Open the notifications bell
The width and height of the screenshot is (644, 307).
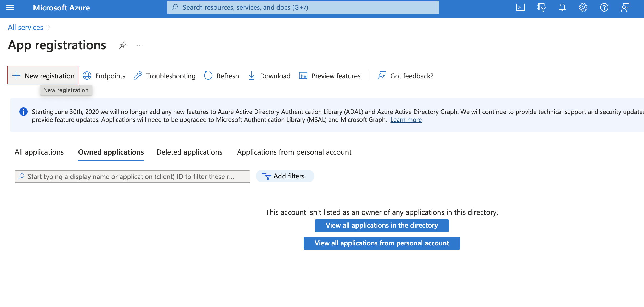point(562,8)
